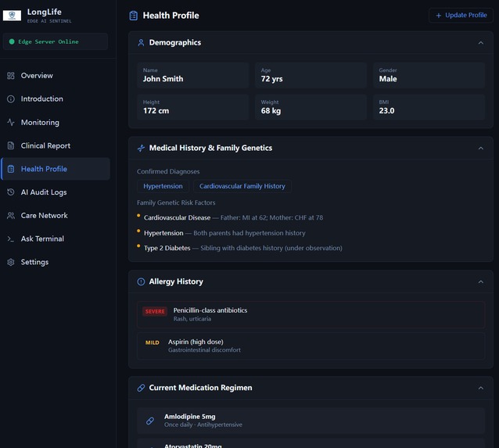Image resolution: width=499 pixels, height=448 pixels.
Task: Click the pill icon beside Amlodipine 5mg
Action: (x=150, y=421)
